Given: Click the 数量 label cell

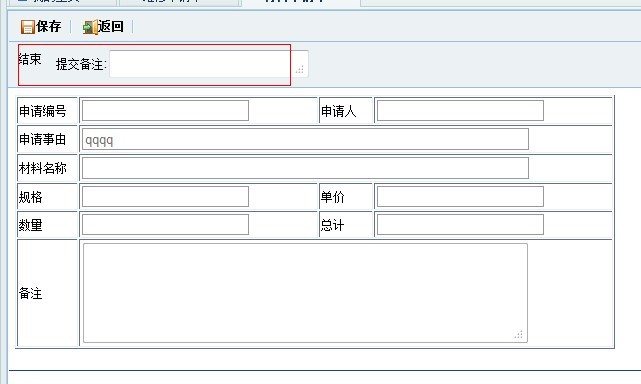Looking at the screenshot, I should (47, 225).
